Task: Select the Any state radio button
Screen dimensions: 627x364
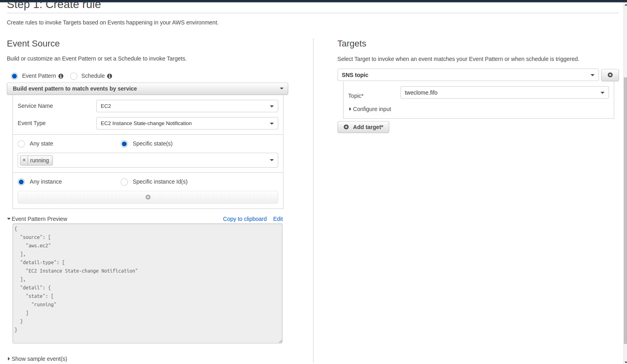Action: pos(21,144)
